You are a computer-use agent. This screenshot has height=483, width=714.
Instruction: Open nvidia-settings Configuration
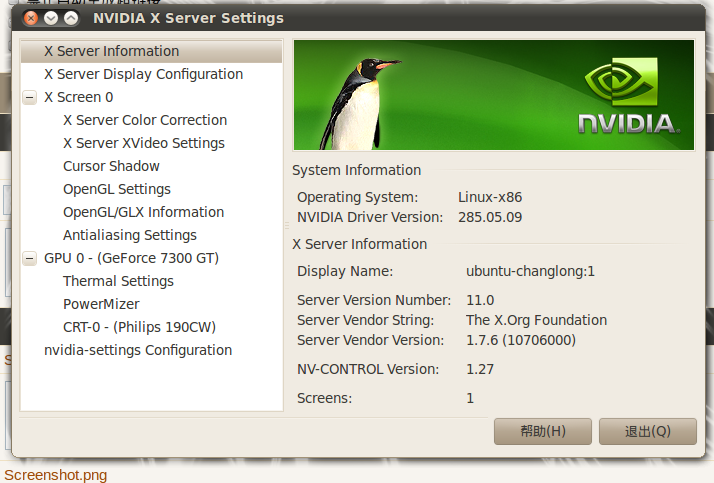point(138,350)
